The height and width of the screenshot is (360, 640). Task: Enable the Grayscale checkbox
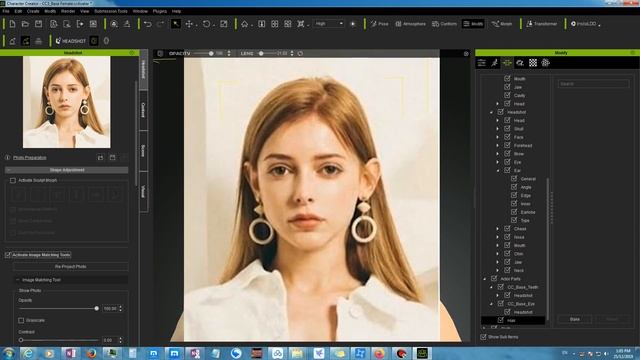click(x=21, y=320)
